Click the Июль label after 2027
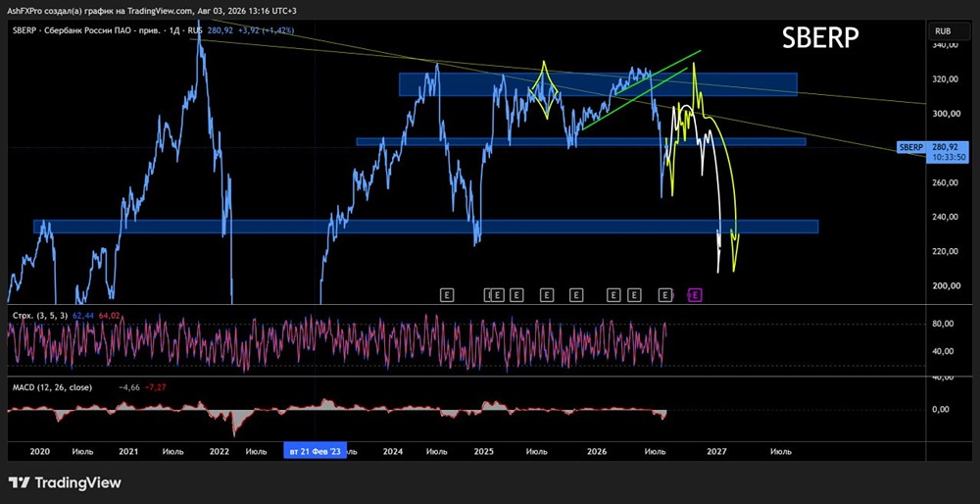The height and width of the screenshot is (504, 980). point(781,451)
